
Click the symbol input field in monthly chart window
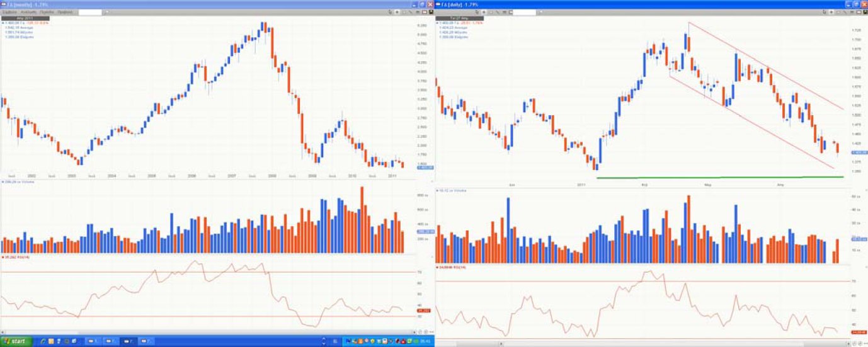(x=89, y=12)
